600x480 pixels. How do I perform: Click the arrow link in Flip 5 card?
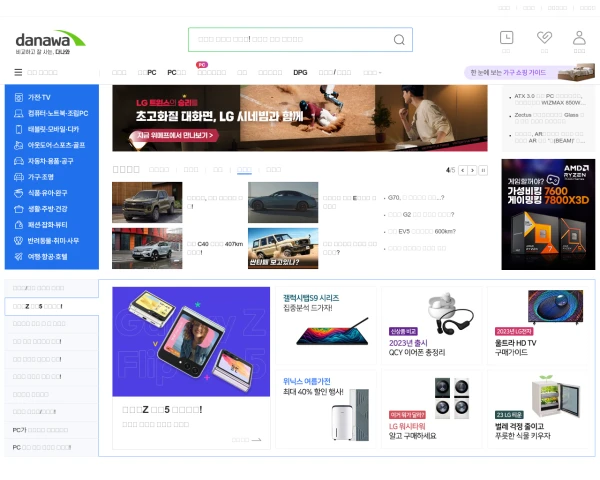pos(246,440)
